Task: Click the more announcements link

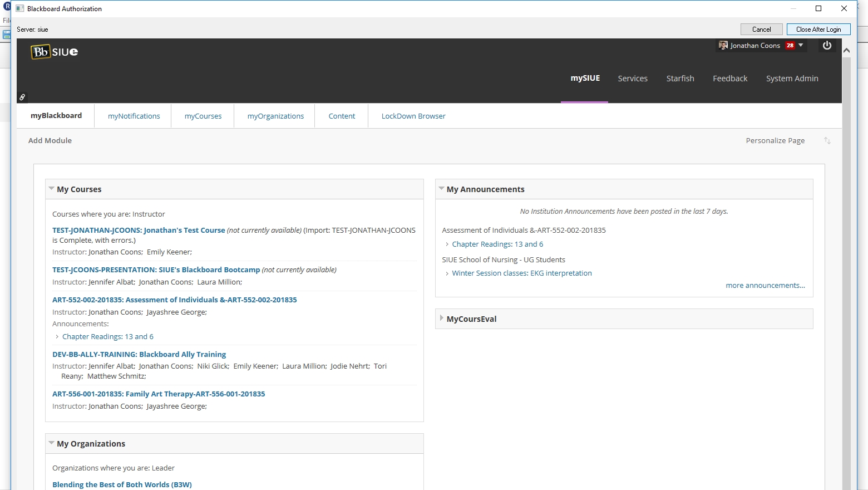Action: pos(765,286)
